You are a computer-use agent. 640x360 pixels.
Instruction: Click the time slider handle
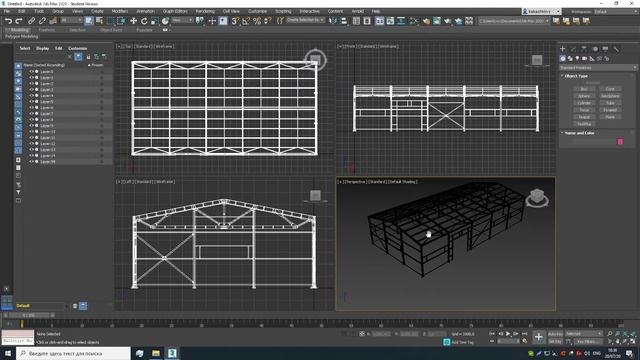29,316
